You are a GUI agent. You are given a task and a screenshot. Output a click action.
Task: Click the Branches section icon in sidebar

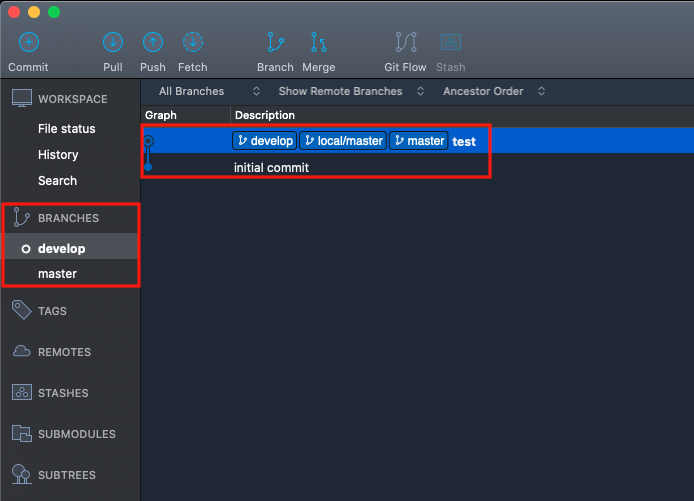click(x=21, y=217)
